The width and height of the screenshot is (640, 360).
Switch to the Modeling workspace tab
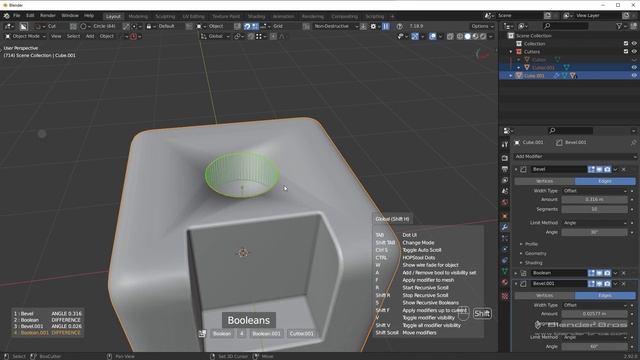coord(138,17)
